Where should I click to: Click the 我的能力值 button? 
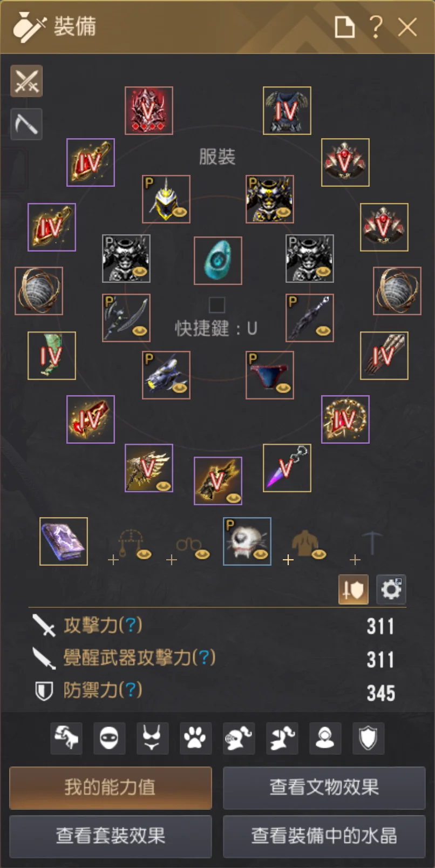tap(111, 788)
